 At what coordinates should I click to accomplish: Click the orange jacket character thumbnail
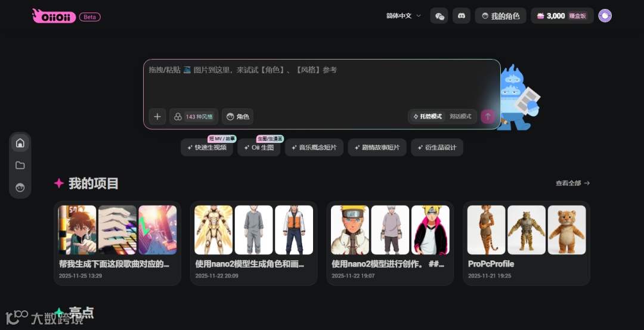click(294, 230)
